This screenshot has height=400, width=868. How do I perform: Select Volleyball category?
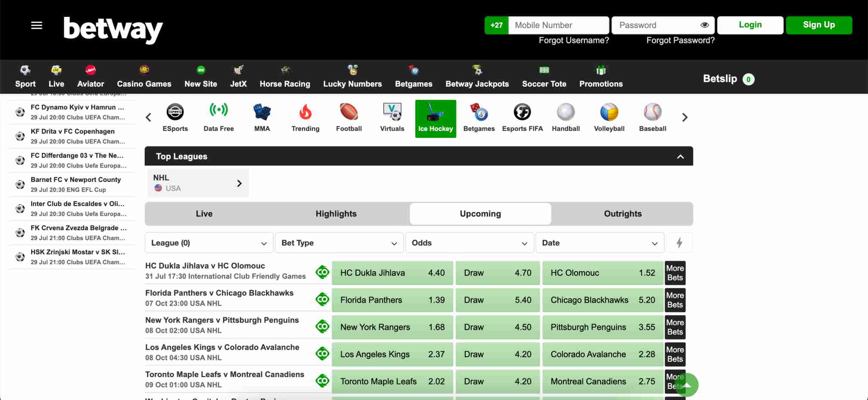pyautogui.click(x=609, y=119)
